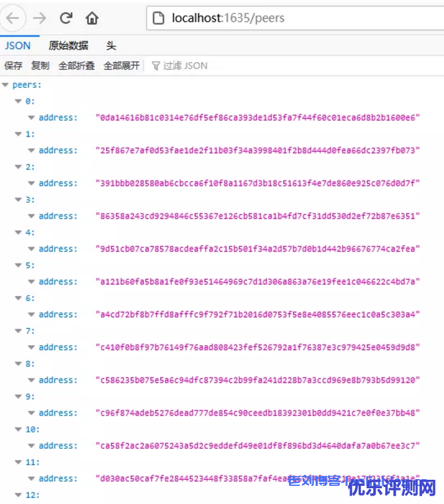
Task: Collapse the peer 5 tree node
Action: click(18, 265)
